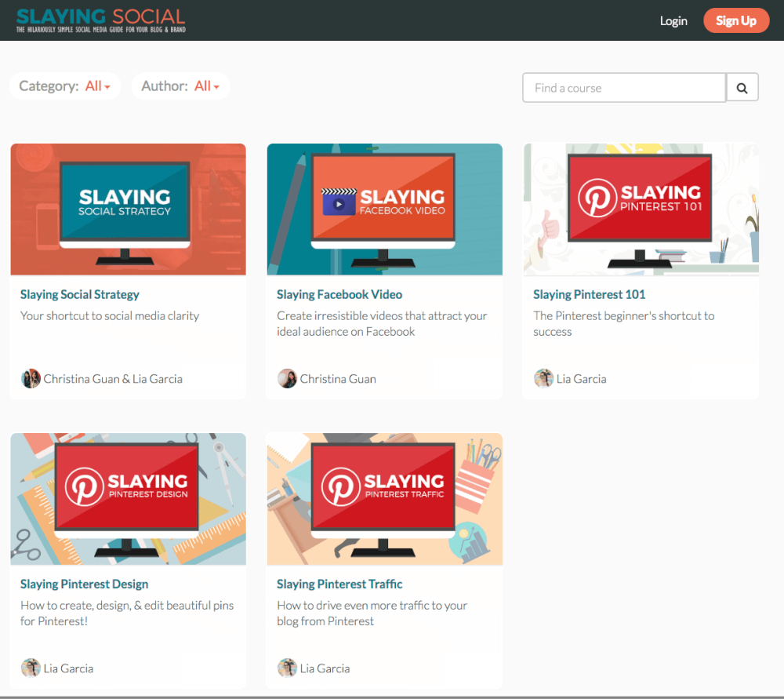Click the Sign Up button
784x699 pixels.
[735, 20]
